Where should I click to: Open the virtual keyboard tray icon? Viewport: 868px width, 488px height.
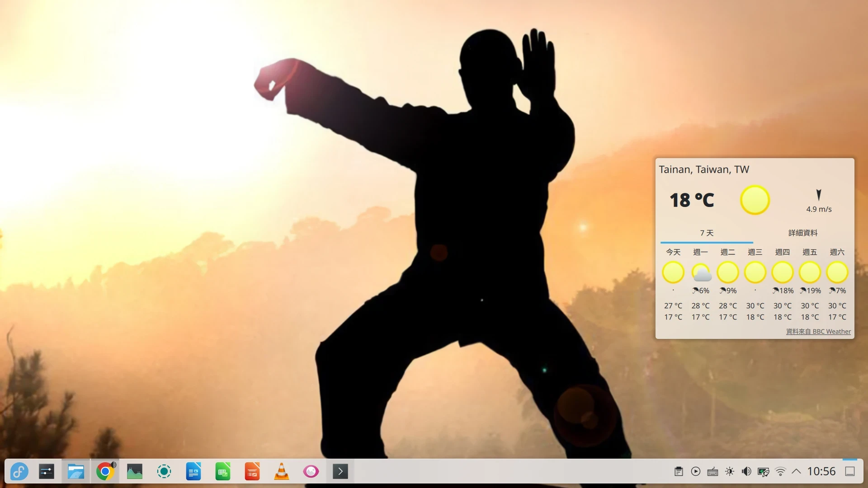pyautogui.click(x=712, y=471)
